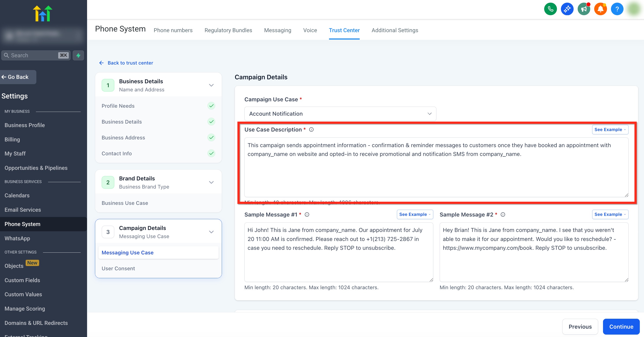The height and width of the screenshot is (337, 644).
Task: Open the Campaign Use Case dropdown
Action: tap(340, 114)
